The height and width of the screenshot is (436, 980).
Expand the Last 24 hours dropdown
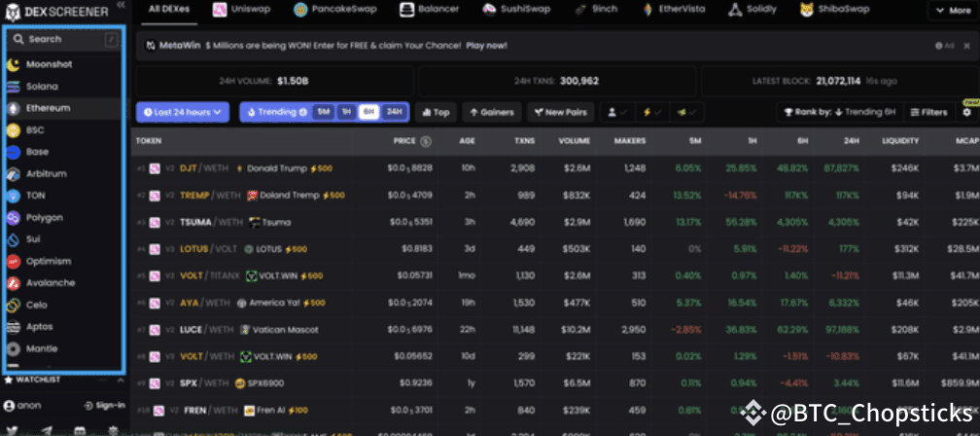click(183, 112)
